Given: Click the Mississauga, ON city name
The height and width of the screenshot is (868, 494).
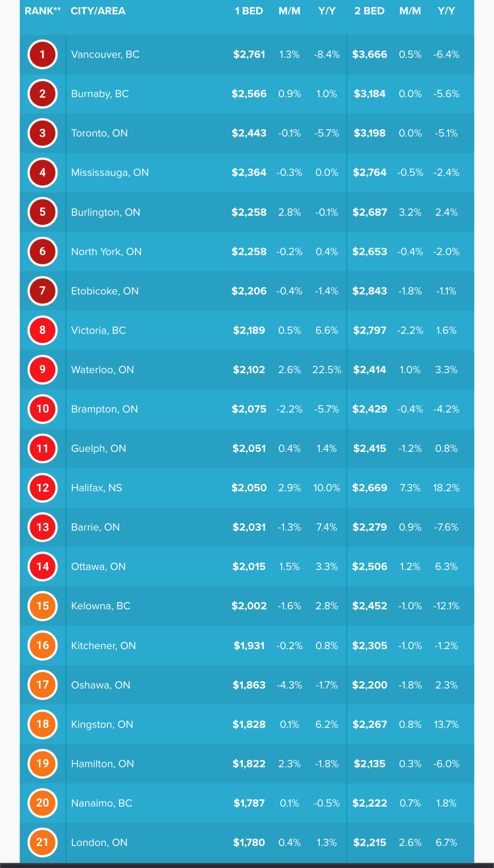Looking at the screenshot, I should (x=110, y=173).
